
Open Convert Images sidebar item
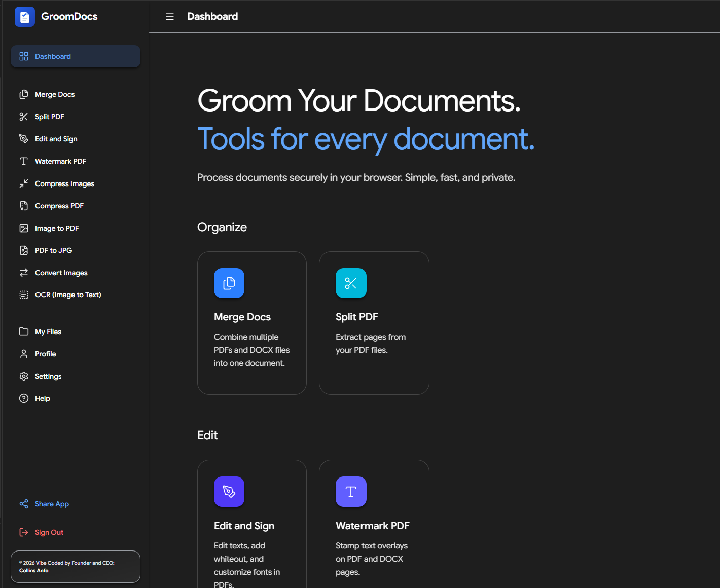point(76,273)
